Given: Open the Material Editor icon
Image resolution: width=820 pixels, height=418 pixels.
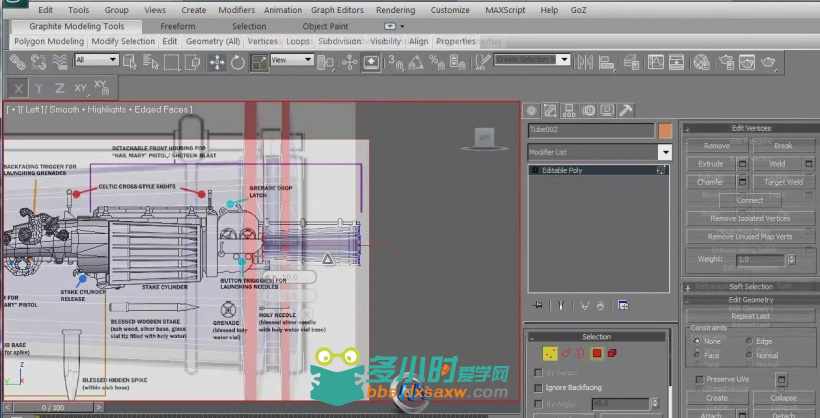Looking at the screenshot, I should (701, 63).
